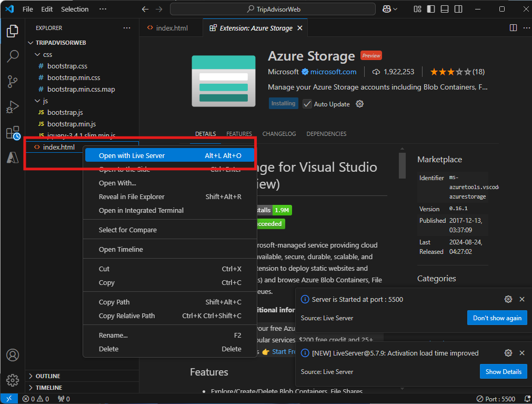Screen dimensions: 532x404
Task: Open the Run and Debug view
Action: 13,107
